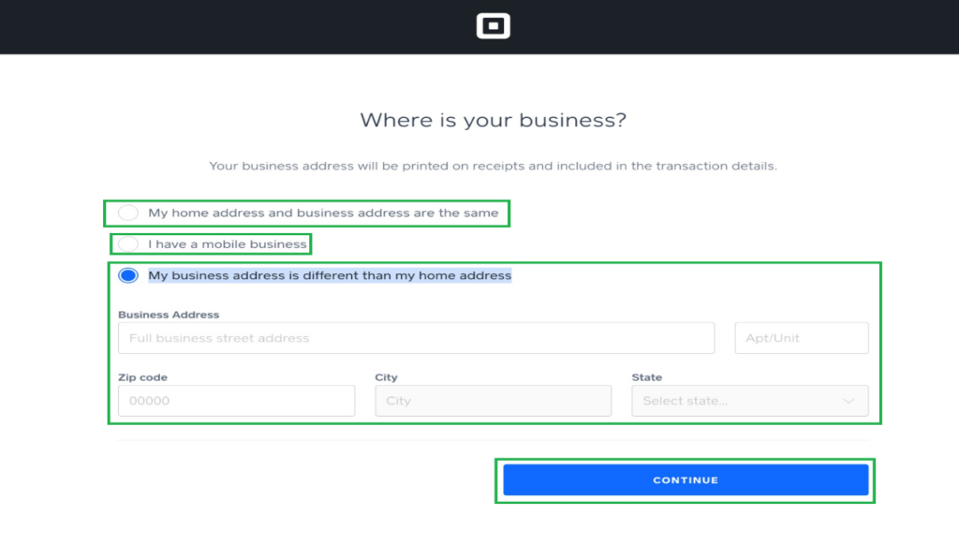The height and width of the screenshot is (560, 959).
Task: Select home and business address same radio
Action: tap(127, 213)
